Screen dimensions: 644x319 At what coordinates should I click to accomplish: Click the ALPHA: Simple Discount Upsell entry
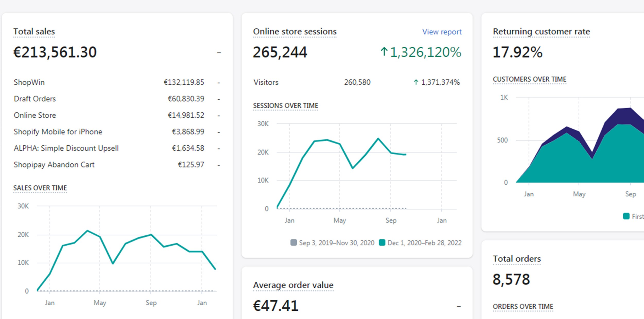(x=66, y=148)
